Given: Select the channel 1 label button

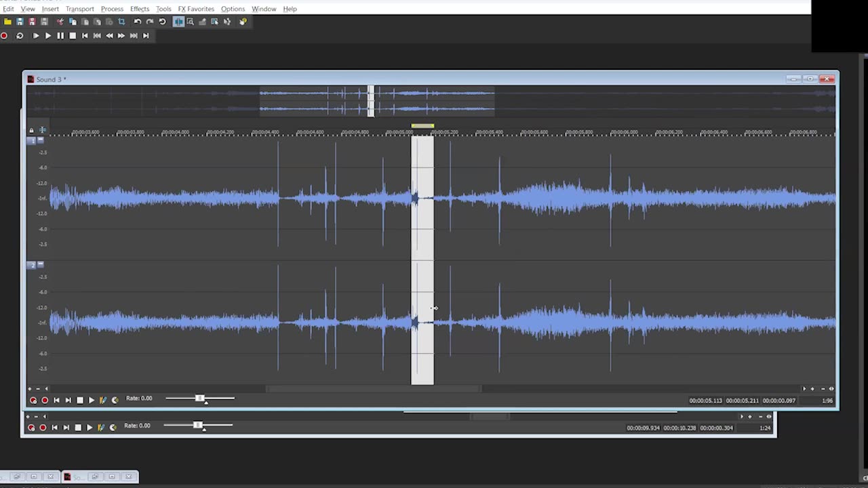Looking at the screenshot, I should click(31, 140).
